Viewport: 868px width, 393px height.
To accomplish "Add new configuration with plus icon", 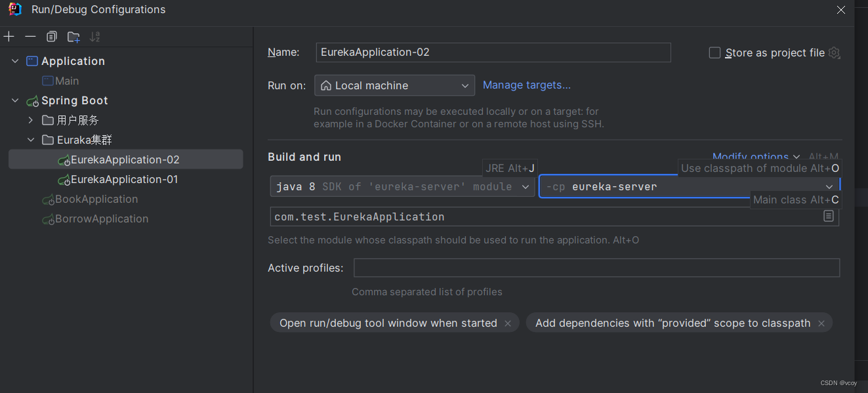I will point(9,37).
